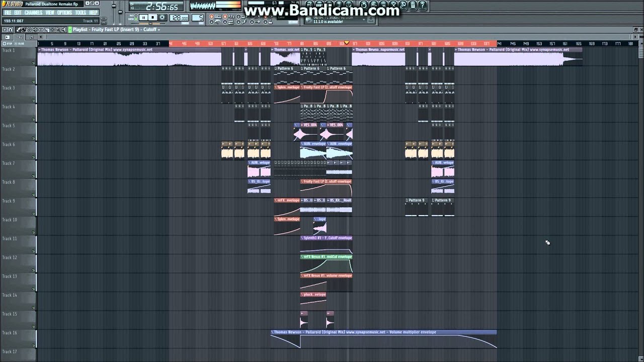Open the VIEW menu
Screen dimensions: 644x362
click(50, 13)
